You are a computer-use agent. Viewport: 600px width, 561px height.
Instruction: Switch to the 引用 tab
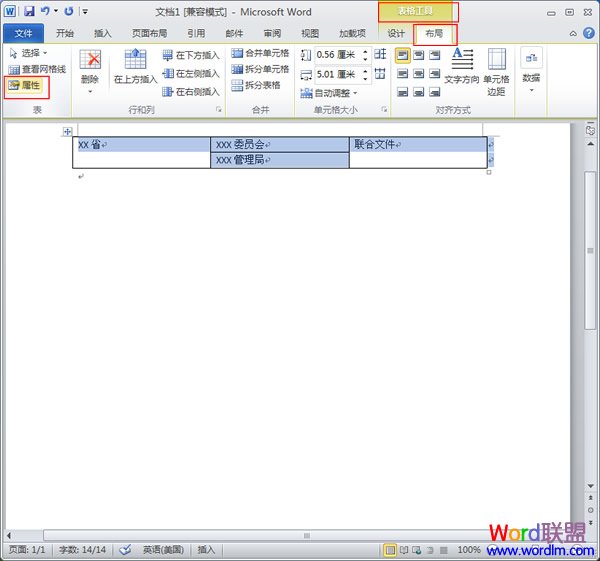[x=196, y=34]
